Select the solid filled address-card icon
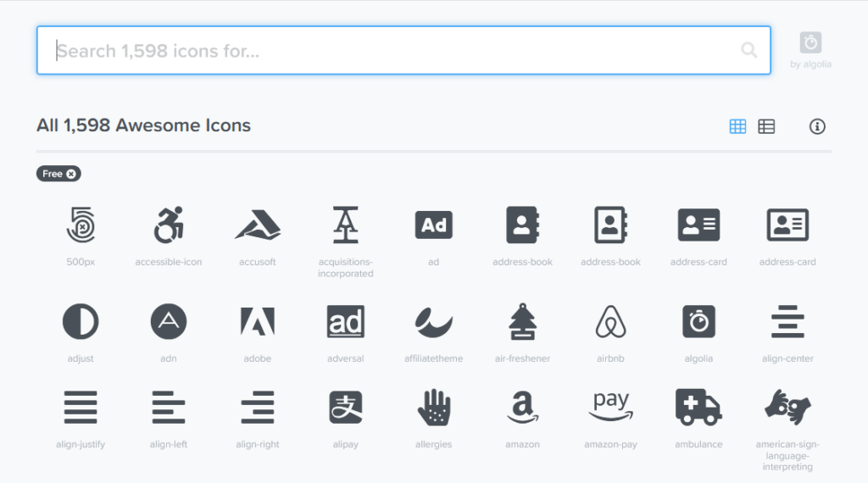This screenshot has height=483, width=868. pyautogui.click(x=698, y=225)
